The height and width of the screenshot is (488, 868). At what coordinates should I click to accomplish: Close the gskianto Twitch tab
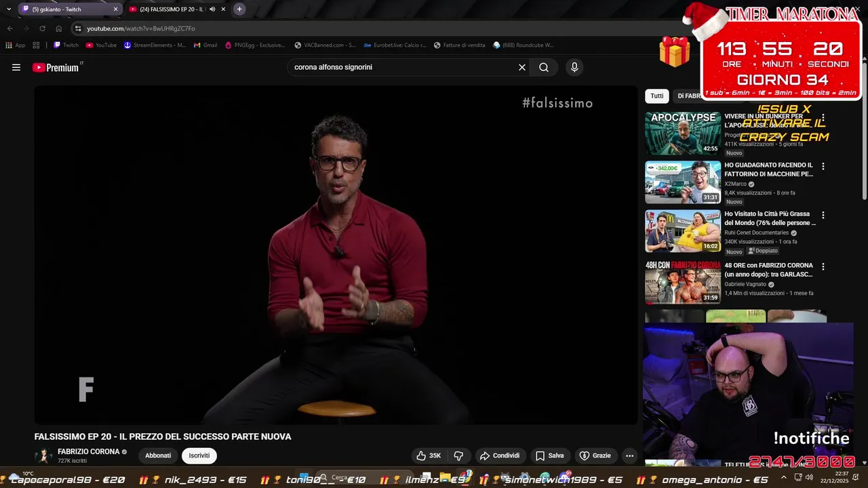(x=115, y=9)
